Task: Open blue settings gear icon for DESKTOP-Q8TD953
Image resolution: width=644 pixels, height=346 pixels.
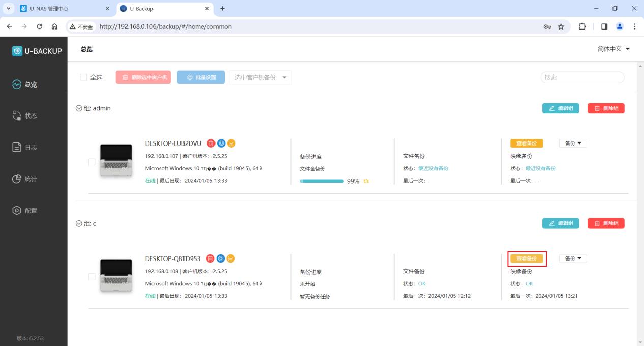Action: pos(220,258)
